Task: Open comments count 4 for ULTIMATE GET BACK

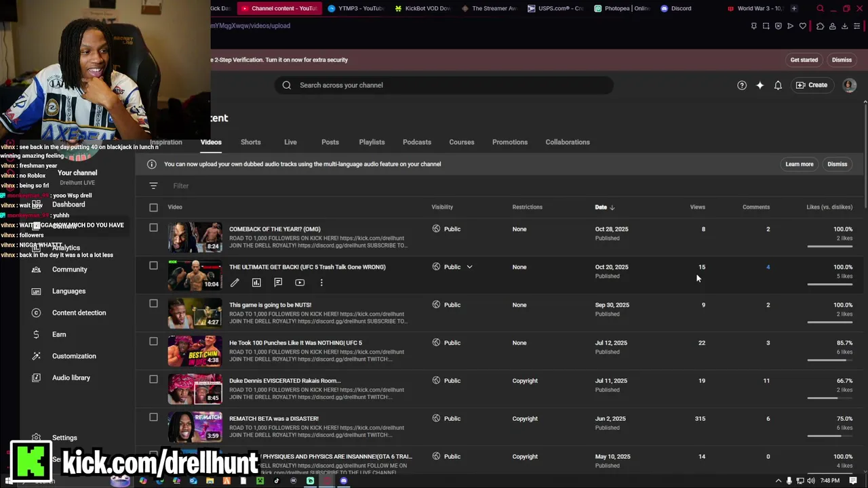Action: tap(768, 267)
